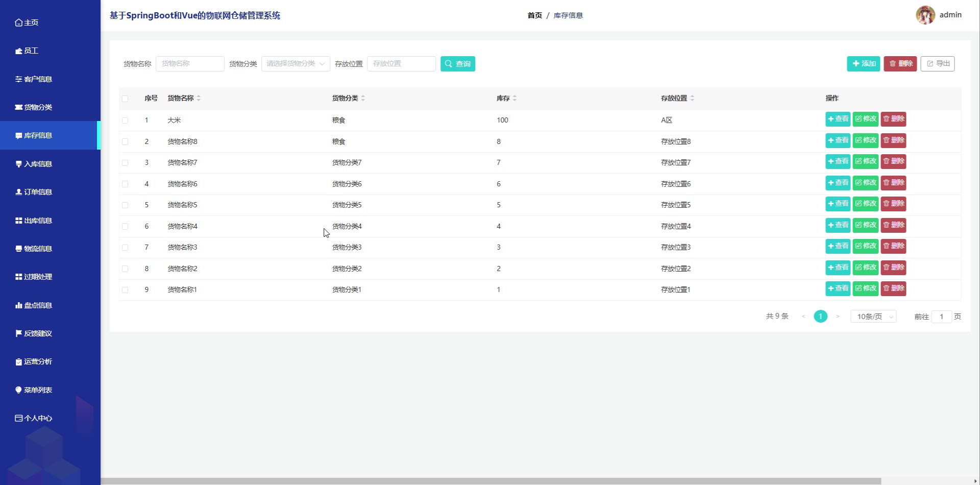Click the sort arrows on 存放位置 column
Viewport: 980px width, 485px height.
click(692, 98)
